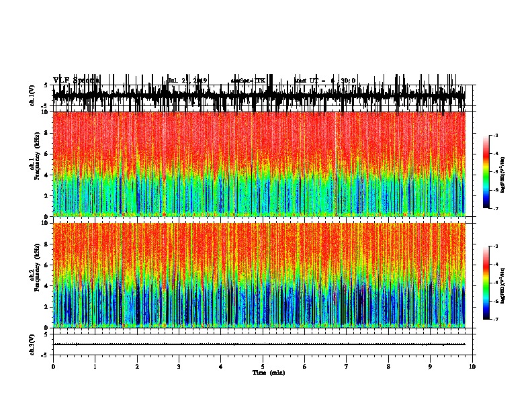Click the ch.2 spectrogram color scale bar

[486, 283]
